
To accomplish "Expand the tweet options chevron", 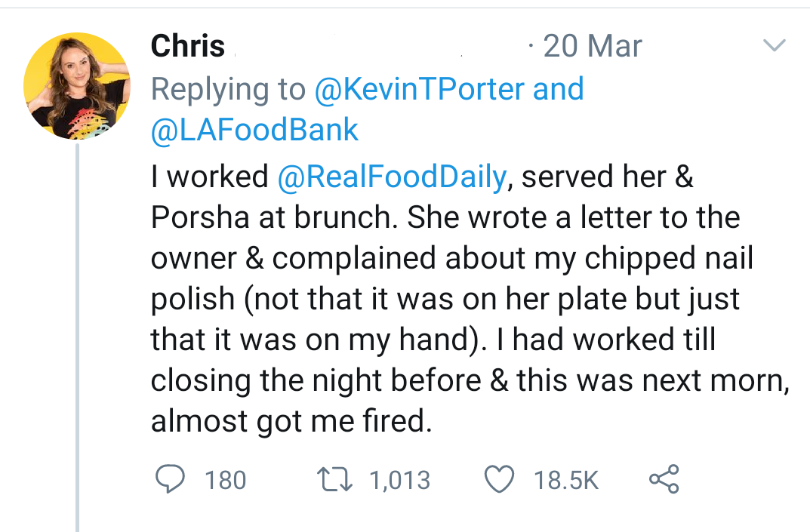I will coord(775,46).
